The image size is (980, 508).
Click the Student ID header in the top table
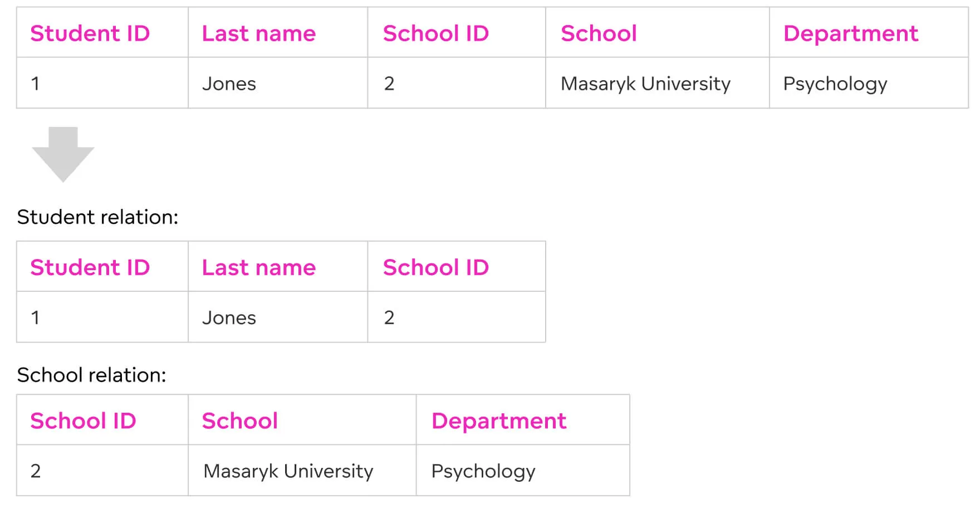click(x=90, y=33)
